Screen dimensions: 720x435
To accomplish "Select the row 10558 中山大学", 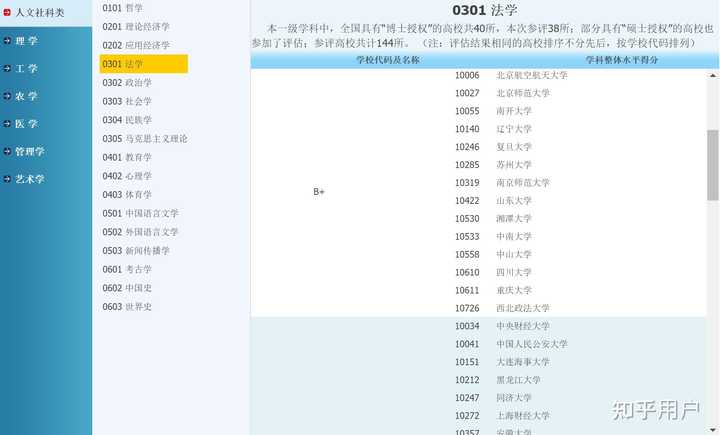I will (x=493, y=254).
